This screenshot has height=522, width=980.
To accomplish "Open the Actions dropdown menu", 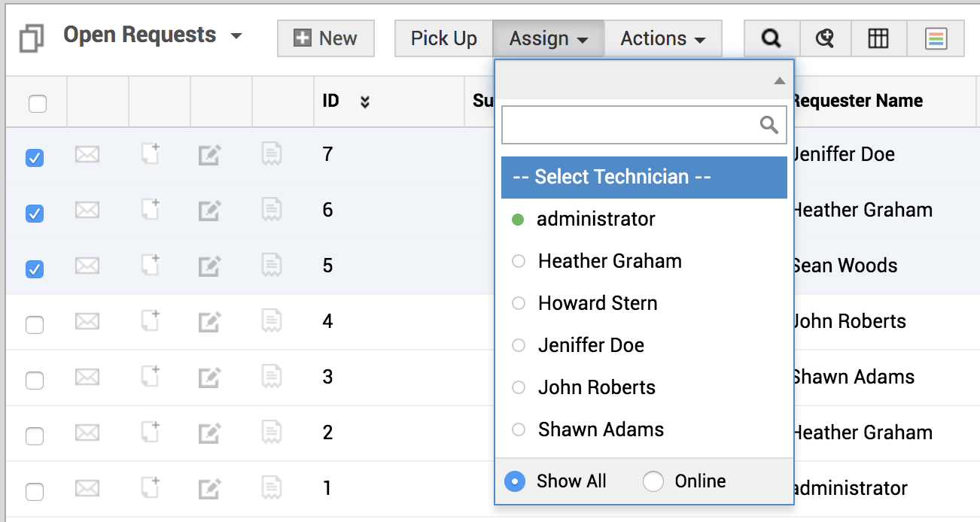I will point(662,38).
